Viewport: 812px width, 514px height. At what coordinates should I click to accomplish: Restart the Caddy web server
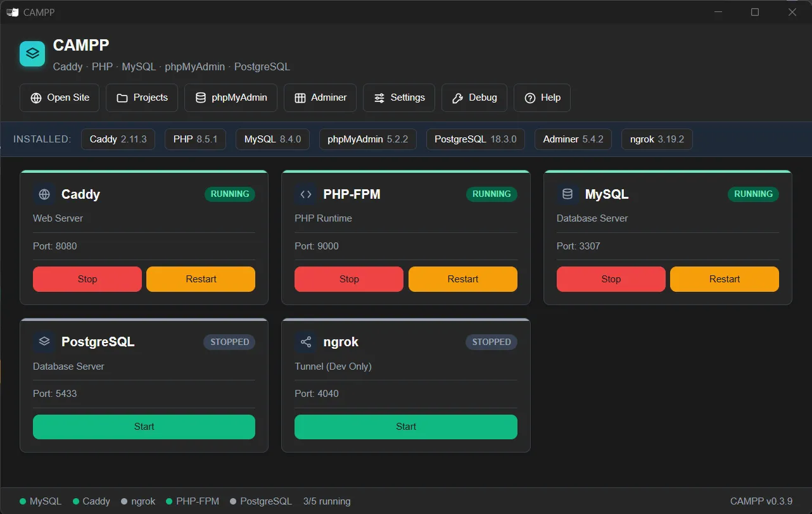(x=201, y=279)
